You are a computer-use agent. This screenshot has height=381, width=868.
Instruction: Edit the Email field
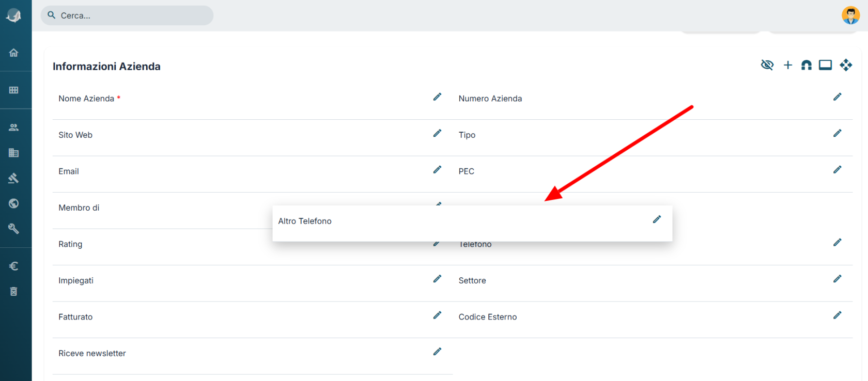pyautogui.click(x=437, y=170)
